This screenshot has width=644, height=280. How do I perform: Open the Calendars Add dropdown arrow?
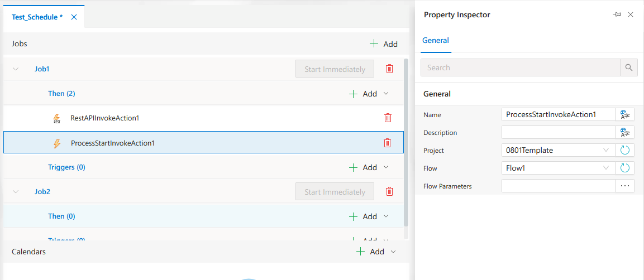click(393, 252)
